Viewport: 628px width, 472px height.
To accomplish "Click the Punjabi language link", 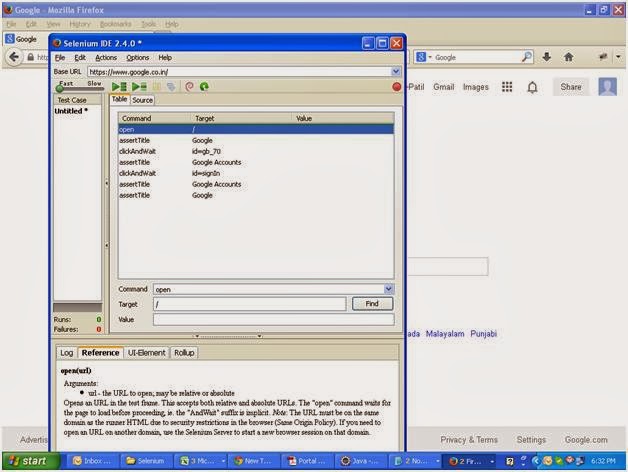I will (483, 334).
